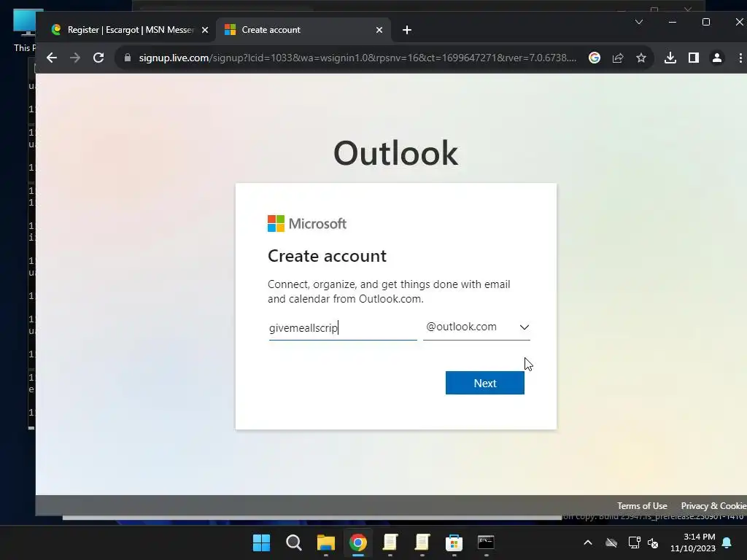Viewport: 747px width, 560px height.
Task: Go back to the previous page
Action: tap(52, 58)
